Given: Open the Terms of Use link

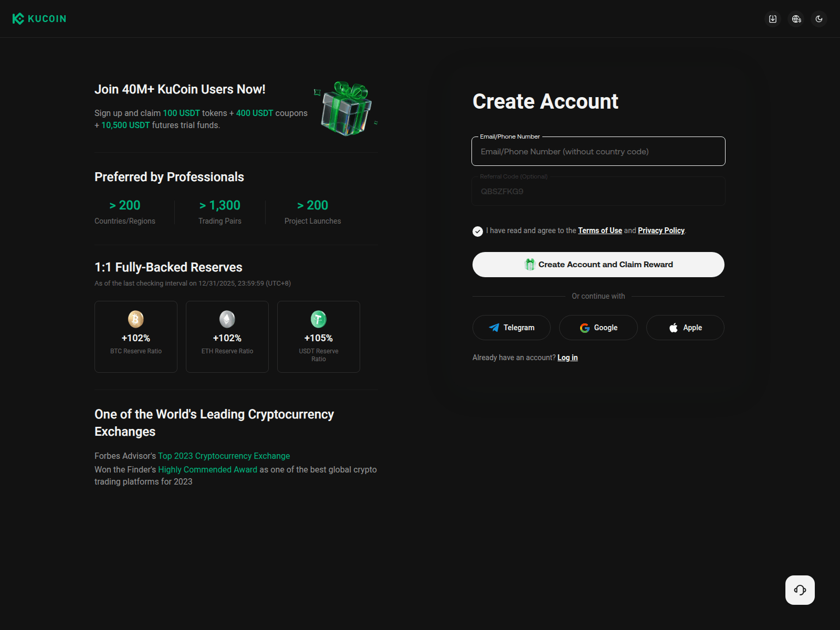Looking at the screenshot, I should coord(600,230).
